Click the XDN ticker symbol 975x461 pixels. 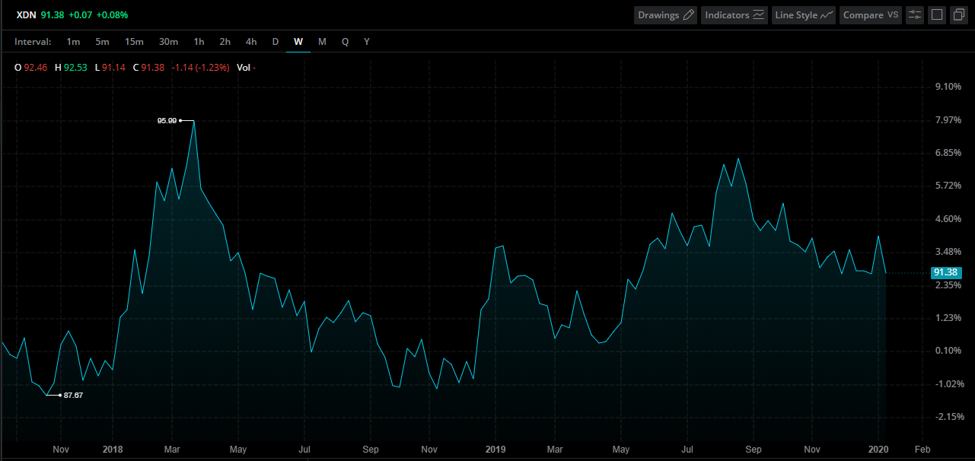click(x=25, y=14)
